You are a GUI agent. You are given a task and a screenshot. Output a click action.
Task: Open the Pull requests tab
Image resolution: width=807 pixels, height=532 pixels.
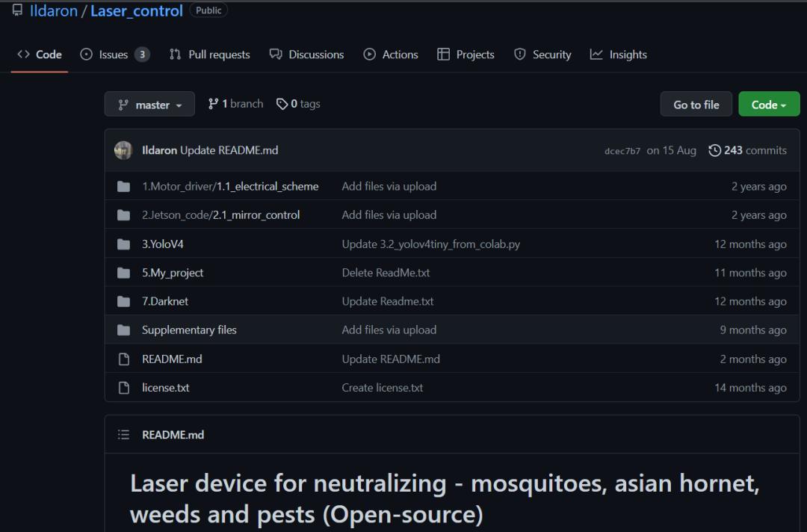[209, 55]
